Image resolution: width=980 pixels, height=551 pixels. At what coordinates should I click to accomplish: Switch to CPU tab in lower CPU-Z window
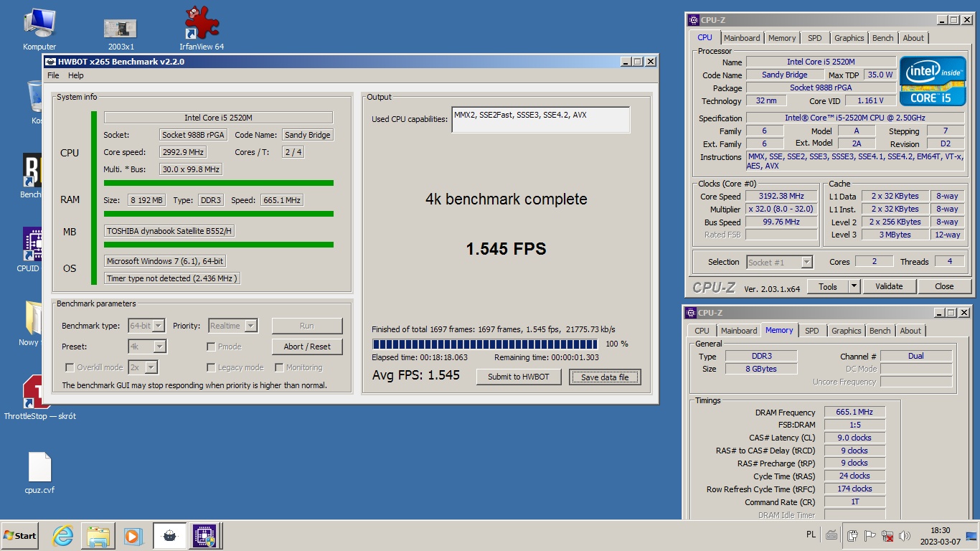pyautogui.click(x=702, y=331)
